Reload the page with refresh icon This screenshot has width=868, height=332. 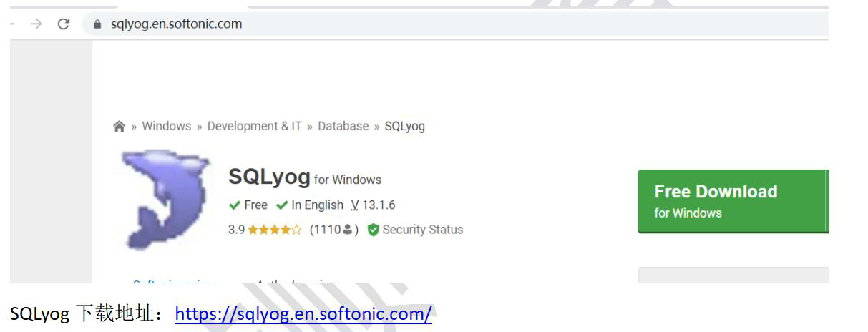pos(64,24)
